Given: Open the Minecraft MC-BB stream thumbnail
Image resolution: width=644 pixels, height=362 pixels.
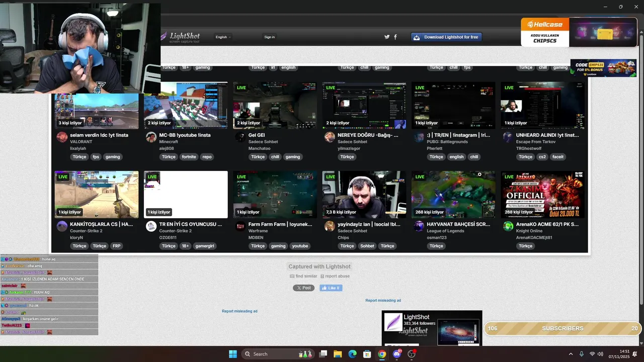Looking at the screenshot, I should [186, 106].
